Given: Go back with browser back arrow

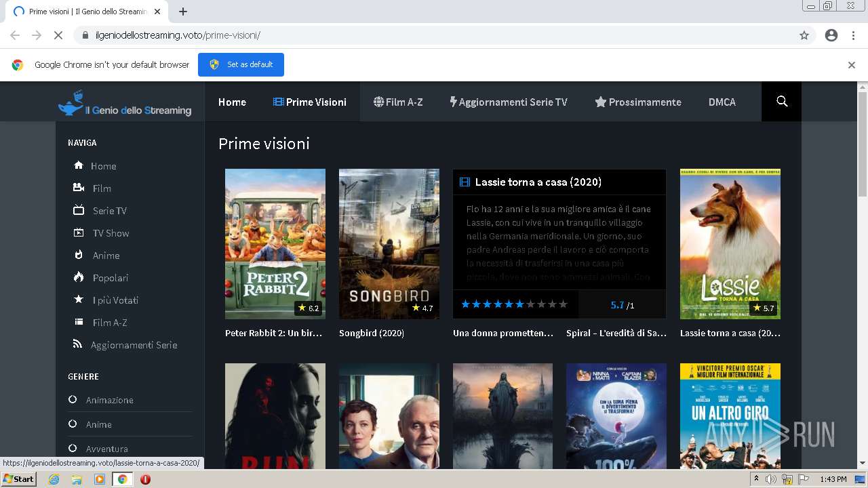Looking at the screenshot, I should click(15, 35).
